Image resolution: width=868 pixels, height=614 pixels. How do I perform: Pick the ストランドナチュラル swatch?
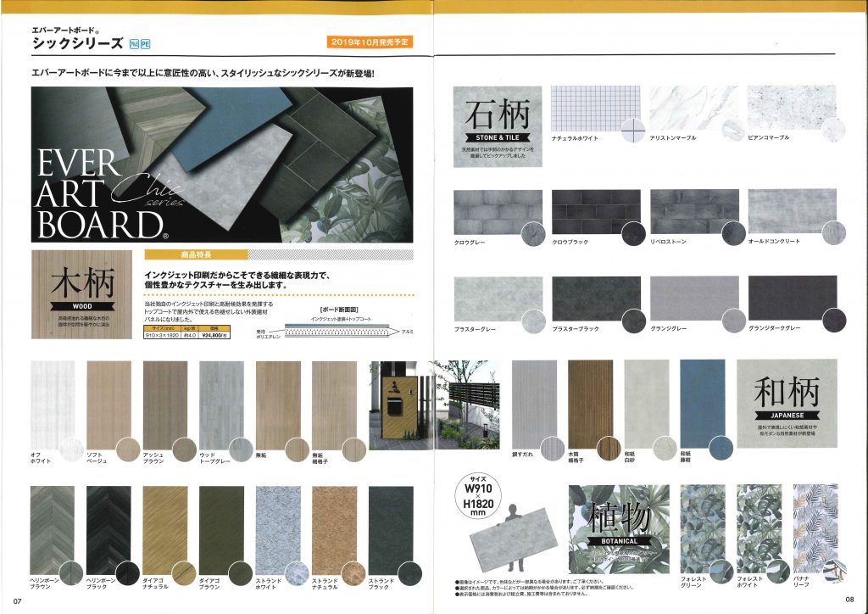tap(334, 530)
